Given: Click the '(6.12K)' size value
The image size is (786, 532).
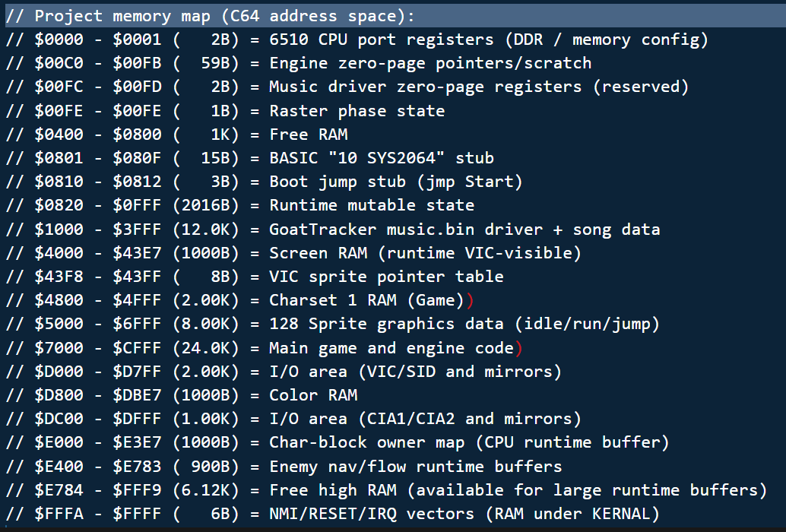Looking at the screenshot, I should [205, 490].
